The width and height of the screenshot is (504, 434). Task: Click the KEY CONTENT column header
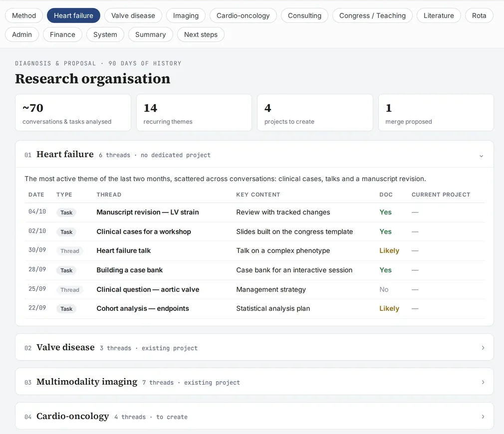click(x=258, y=195)
